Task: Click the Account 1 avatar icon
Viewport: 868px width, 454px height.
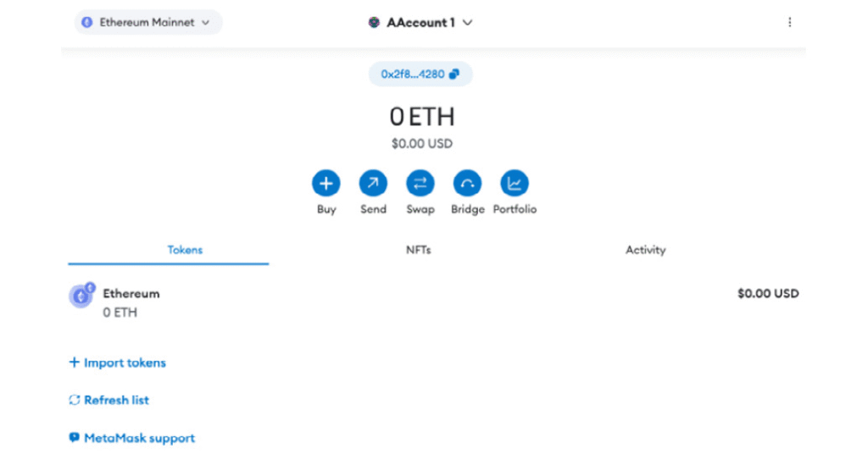Action: click(374, 23)
